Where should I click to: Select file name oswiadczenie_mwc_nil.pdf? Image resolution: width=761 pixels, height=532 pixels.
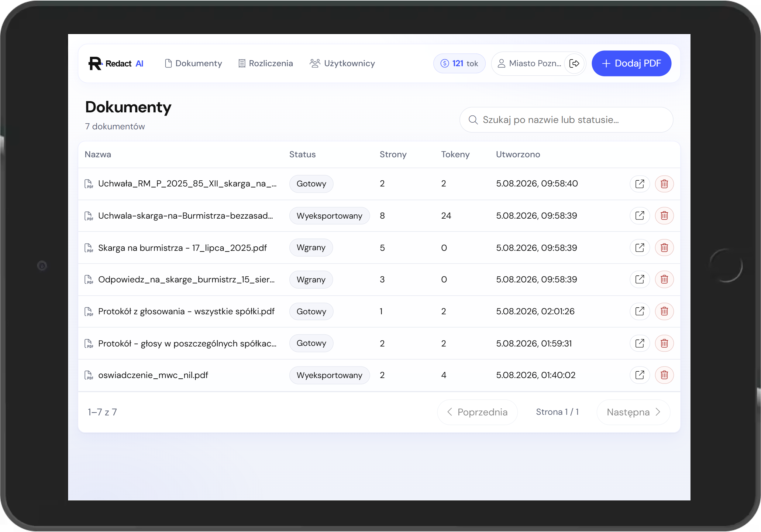coord(153,375)
